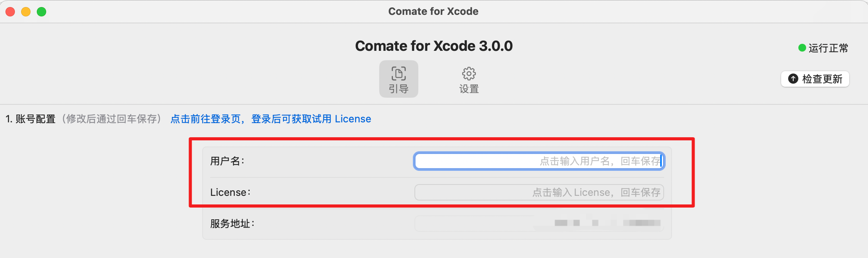Click the 检查更新 button label
Viewport: 868px width, 258px height.
[822, 79]
